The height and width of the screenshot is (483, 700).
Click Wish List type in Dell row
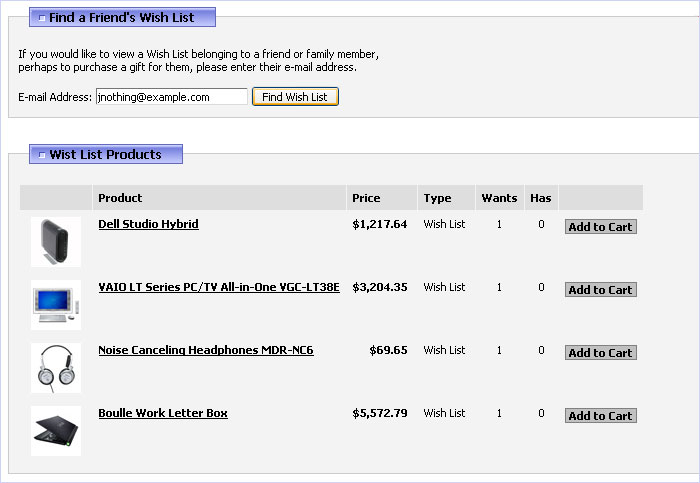click(444, 224)
